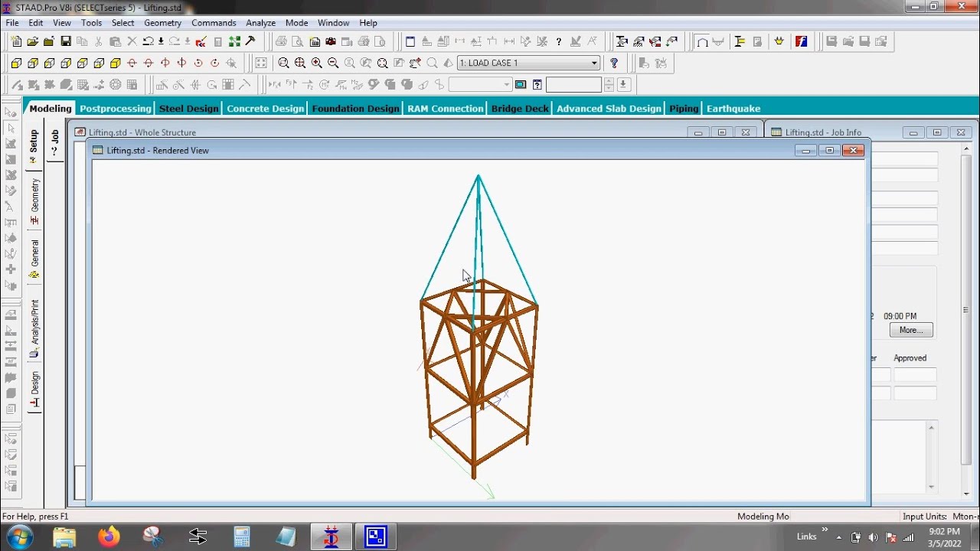Select the vertical General page tab
This screenshot has width=980, height=551.
pos(34,258)
